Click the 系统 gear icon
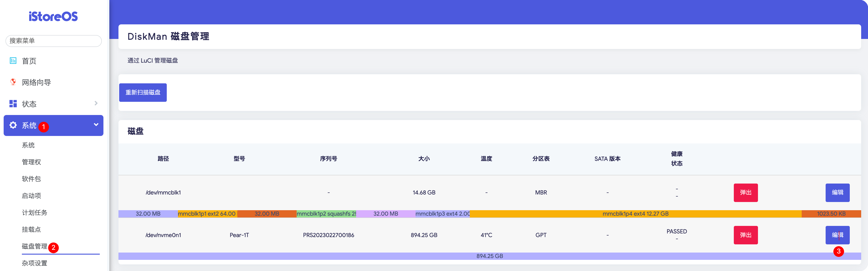868x271 pixels. point(13,125)
